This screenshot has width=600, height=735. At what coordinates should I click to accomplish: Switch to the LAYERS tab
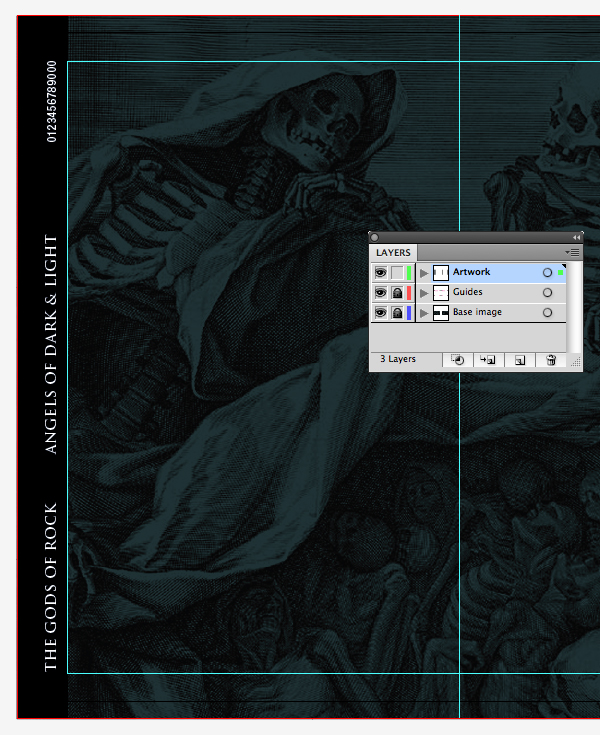coord(393,253)
